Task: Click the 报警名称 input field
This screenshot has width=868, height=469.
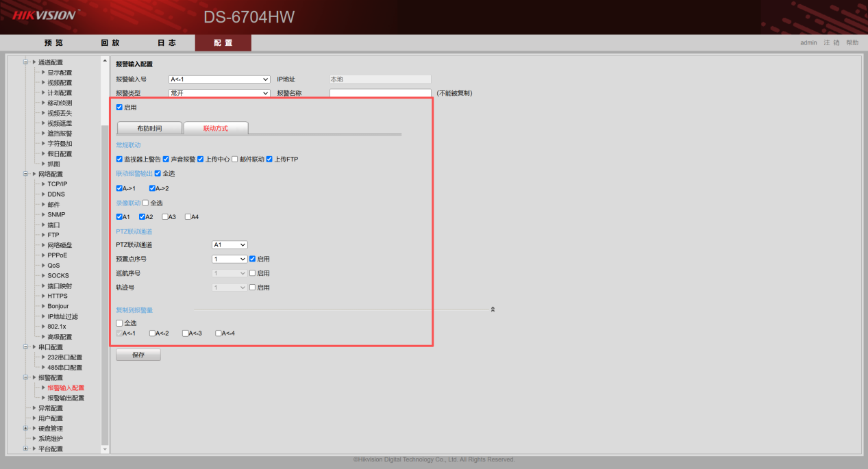Action: [x=380, y=93]
